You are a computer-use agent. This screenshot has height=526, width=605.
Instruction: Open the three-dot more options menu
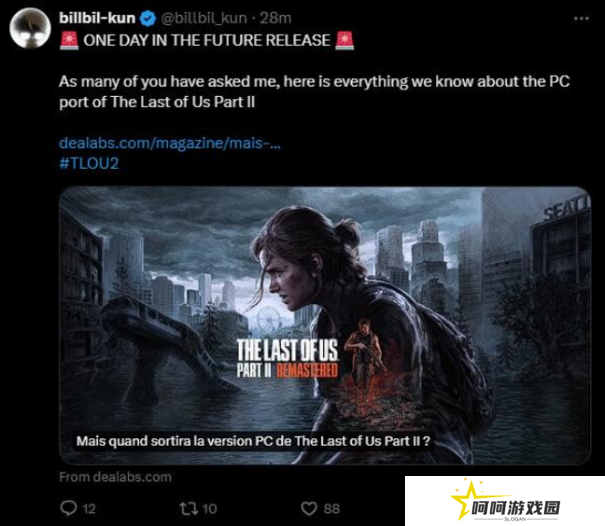[581, 18]
